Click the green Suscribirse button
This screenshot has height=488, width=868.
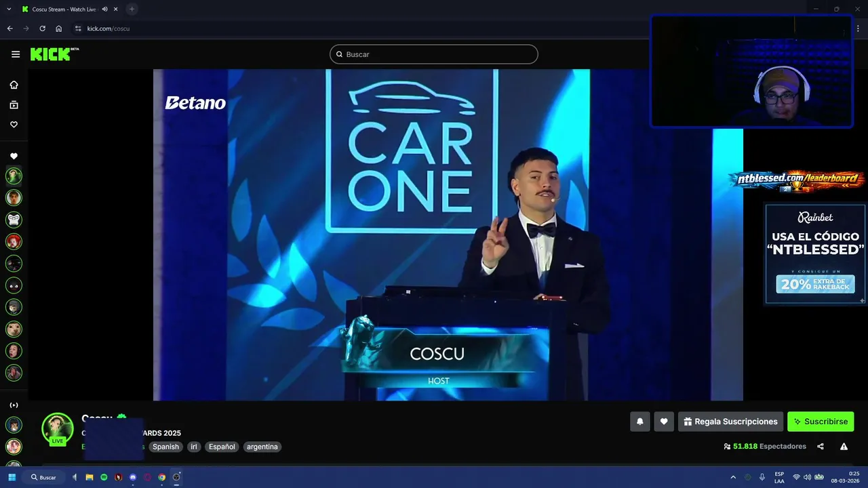coord(821,422)
